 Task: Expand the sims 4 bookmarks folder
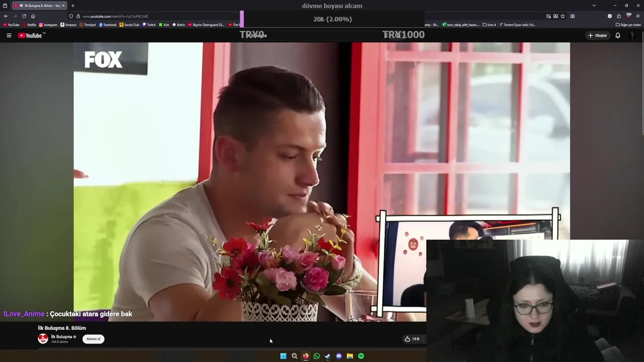489,25
